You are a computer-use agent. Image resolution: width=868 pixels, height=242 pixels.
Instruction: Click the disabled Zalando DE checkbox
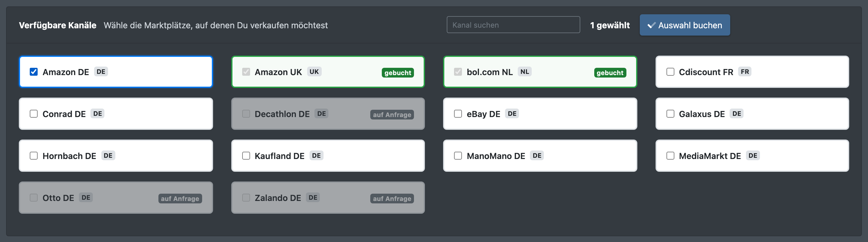[246, 197]
